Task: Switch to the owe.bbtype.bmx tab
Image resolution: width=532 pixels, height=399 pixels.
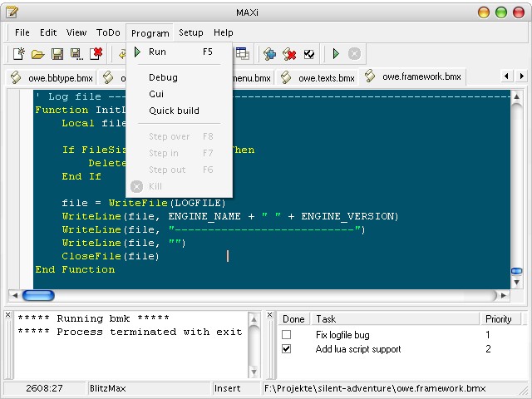Action: click(52, 78)
